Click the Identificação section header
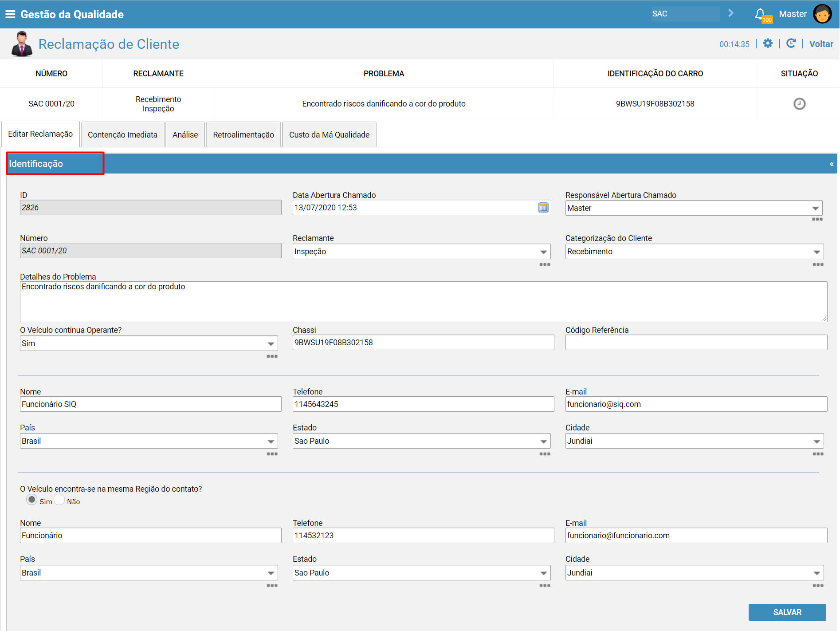The image size is (840, 631). (x=421, y=164)
